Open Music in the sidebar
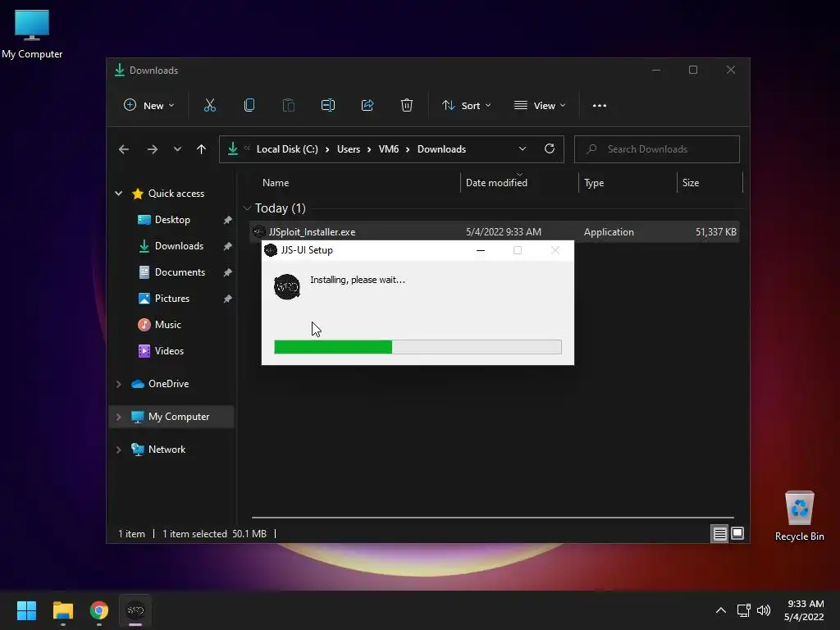The image size is (840, 630). (167, 325)
